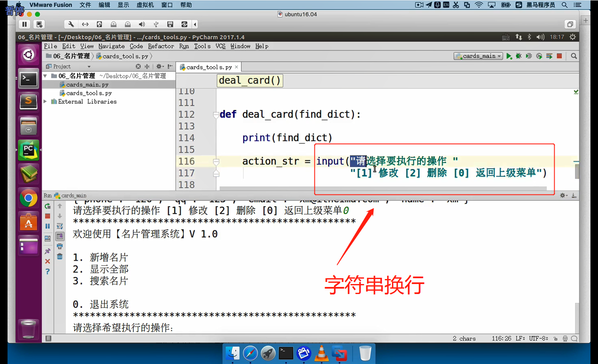This screenshot has height=364, width=598.
Task: Open Ubuntu Software Center from the launcher
Action: click(28, 222)
